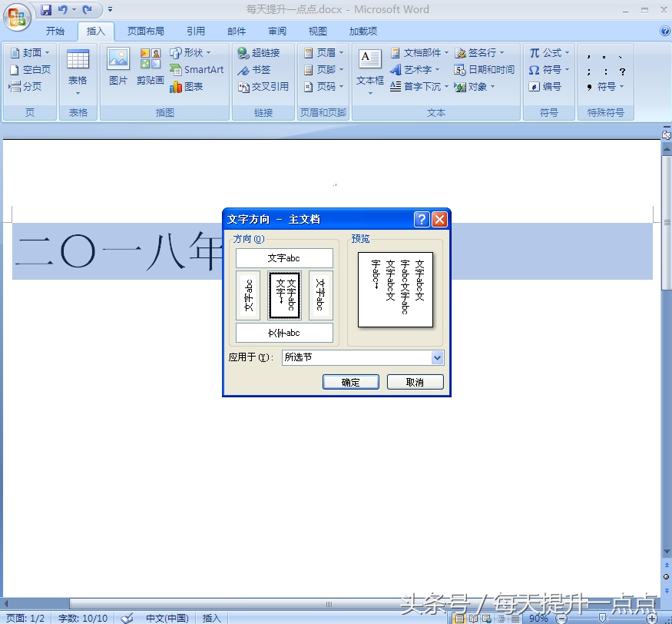Screen dimensions: 672x624
Task: Insert a page break (分页)
Action: pyautogui.click(x=25, y=87)
